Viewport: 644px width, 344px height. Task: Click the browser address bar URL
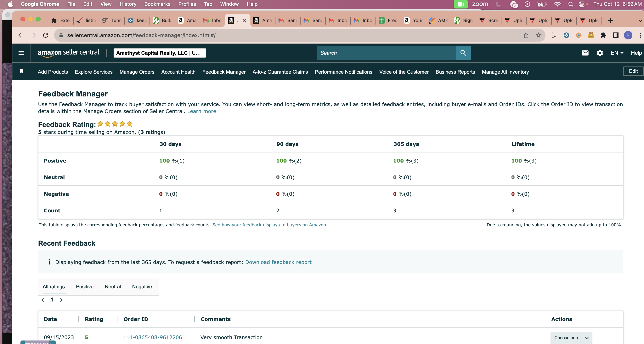point(141,35)
